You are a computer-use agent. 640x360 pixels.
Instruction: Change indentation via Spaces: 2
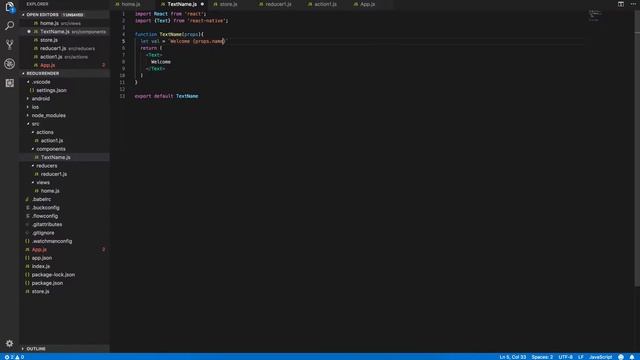pos(542,357)
